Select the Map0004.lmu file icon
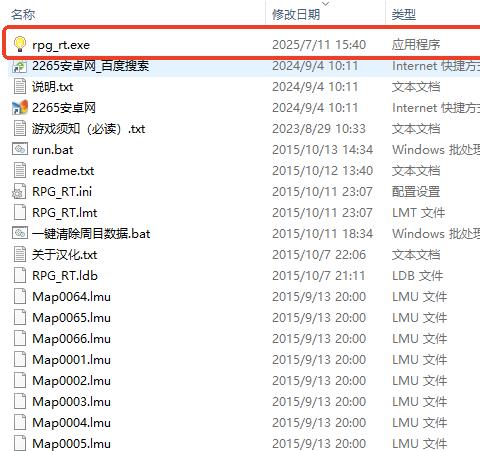The width and height of the screenshot is (480, 451). point(20,422)
